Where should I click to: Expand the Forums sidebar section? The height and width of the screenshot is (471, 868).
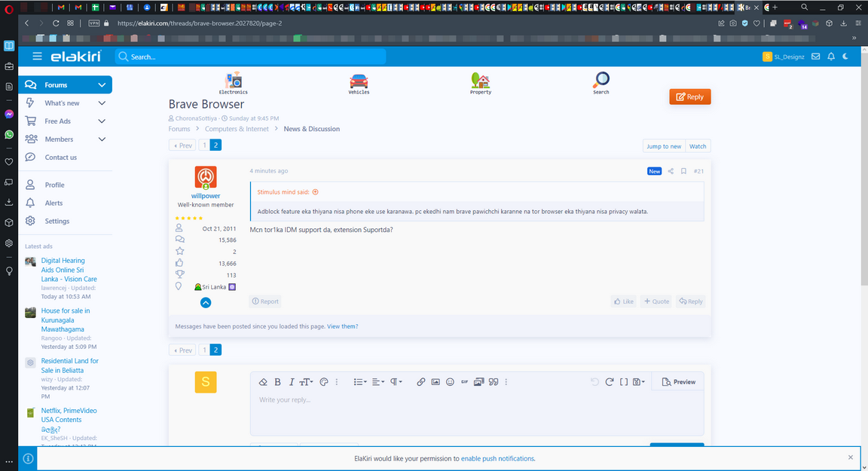102,84
